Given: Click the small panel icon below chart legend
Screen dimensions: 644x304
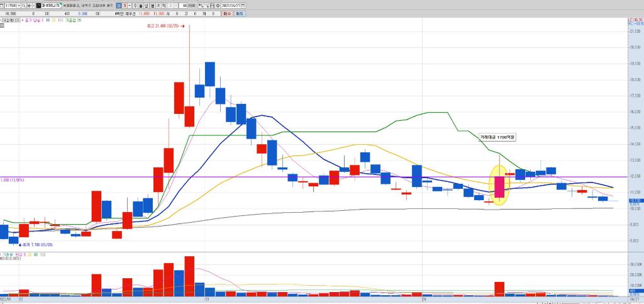Looking at the screenshot, I should pos(2,25).
